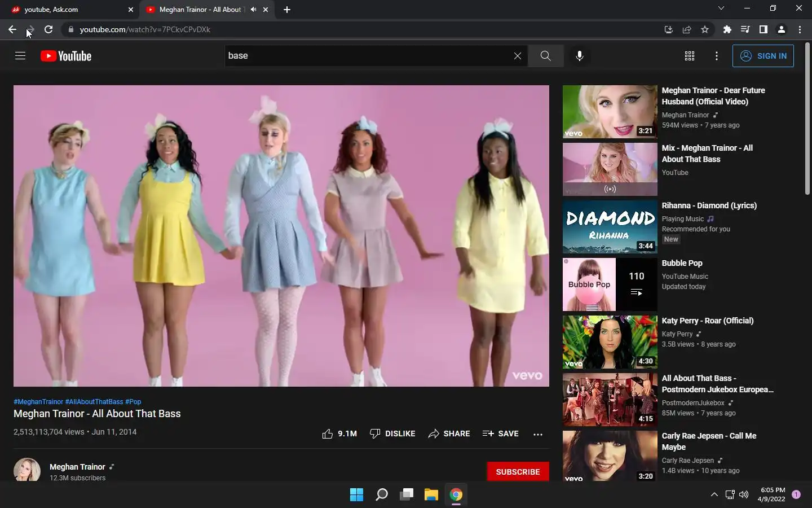Click the #MeghanTrainor hashtag

(x=38, y=402)
